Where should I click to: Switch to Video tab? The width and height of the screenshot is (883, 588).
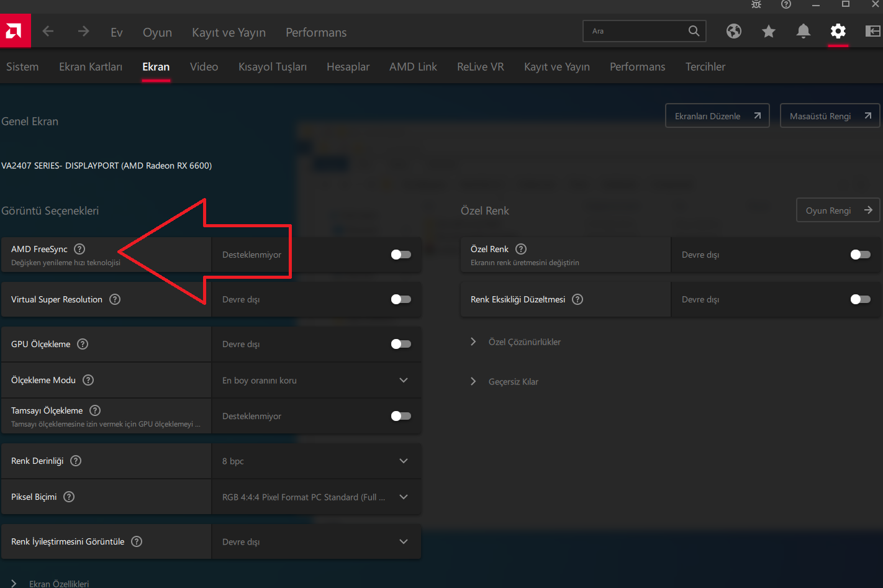tap(204, 66)
